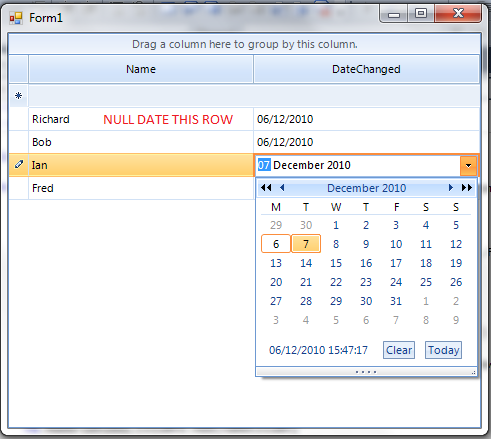Image resolution: width=491 pixels, height=439 pixels.
Task: Pick day 19 in the calendar
Action: tap(456, 263)
